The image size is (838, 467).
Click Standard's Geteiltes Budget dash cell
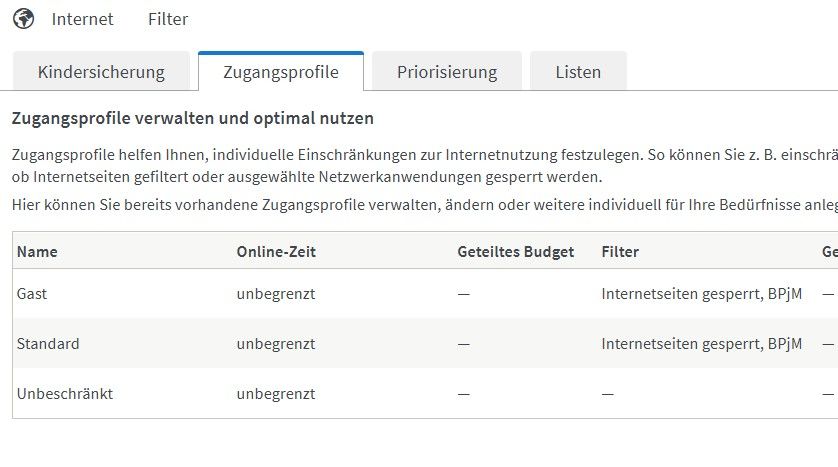tap(463, 344)
